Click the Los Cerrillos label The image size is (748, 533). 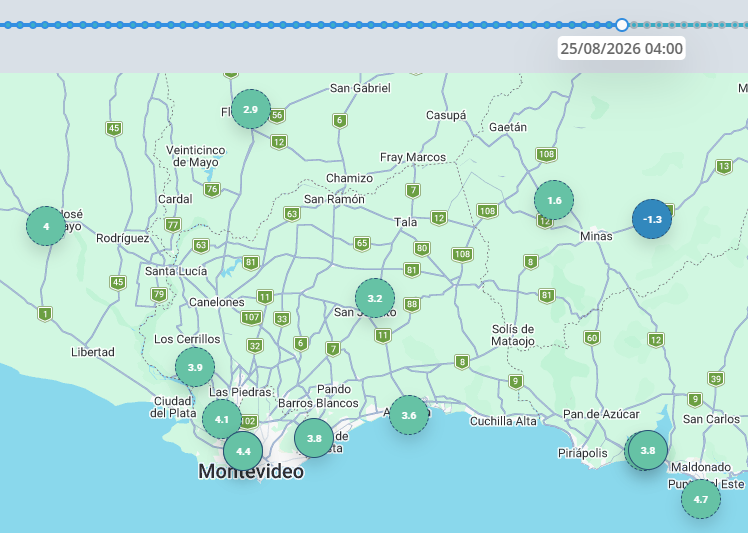[187, 339]
